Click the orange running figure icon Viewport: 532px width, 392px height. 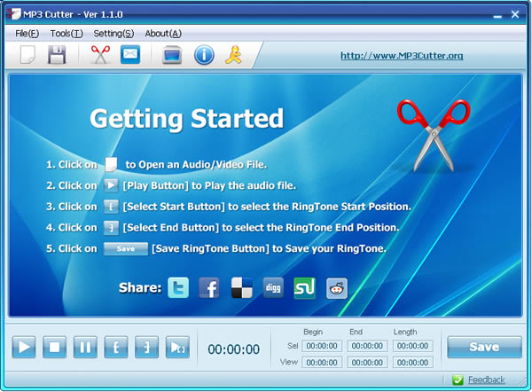[234, 55]
